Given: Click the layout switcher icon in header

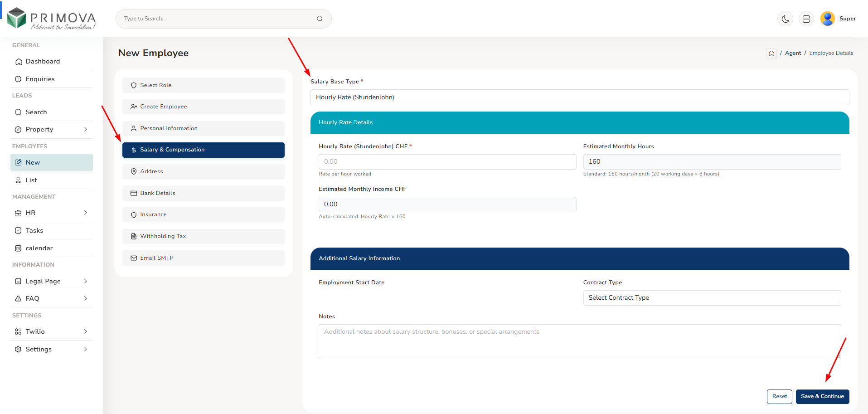Looking at the screenshot, I should click(806, 19).
